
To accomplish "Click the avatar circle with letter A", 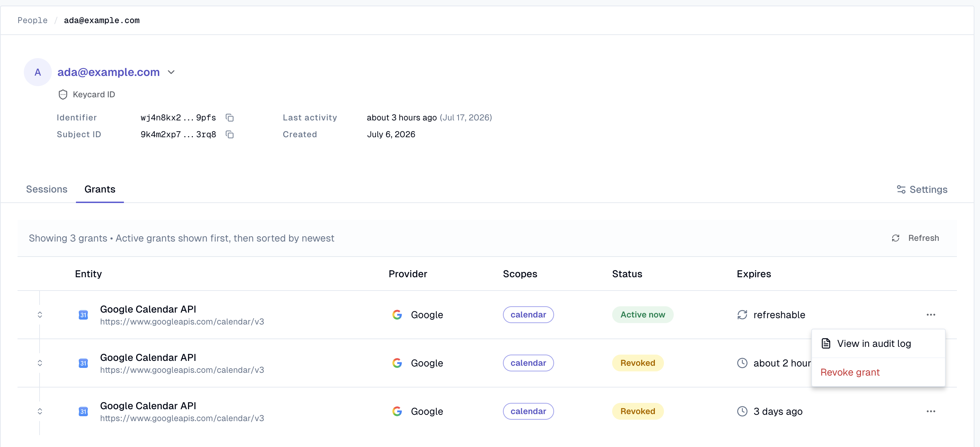I will tap(38, 72).
